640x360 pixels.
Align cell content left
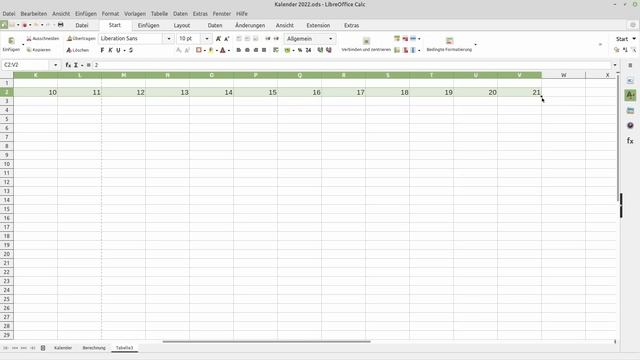pyautogui.click(x=239, y=50)
